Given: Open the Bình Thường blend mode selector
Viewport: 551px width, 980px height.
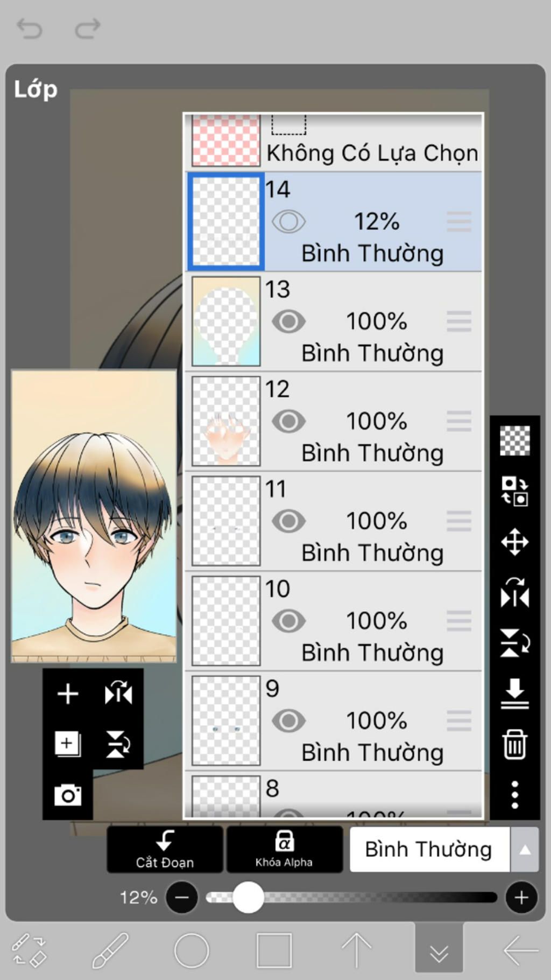Looking at the screenshot, I should pyautogui.click(x=429, y=850).
